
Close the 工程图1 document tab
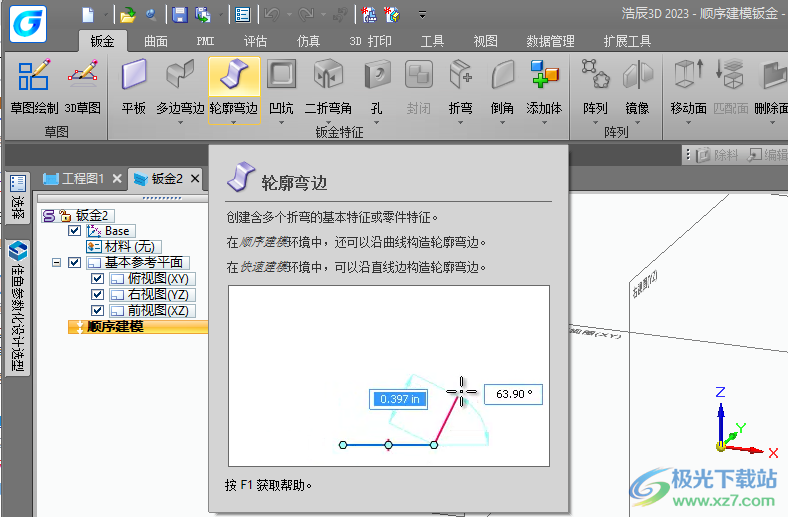117,178
